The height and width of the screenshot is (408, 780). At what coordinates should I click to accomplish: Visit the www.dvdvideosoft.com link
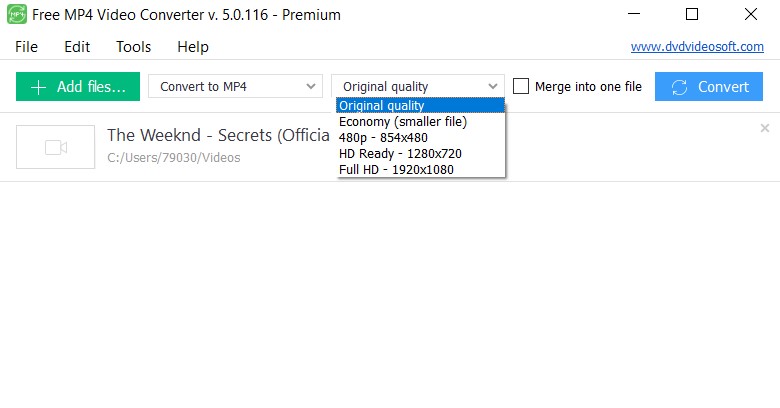(x=697, y=47)
